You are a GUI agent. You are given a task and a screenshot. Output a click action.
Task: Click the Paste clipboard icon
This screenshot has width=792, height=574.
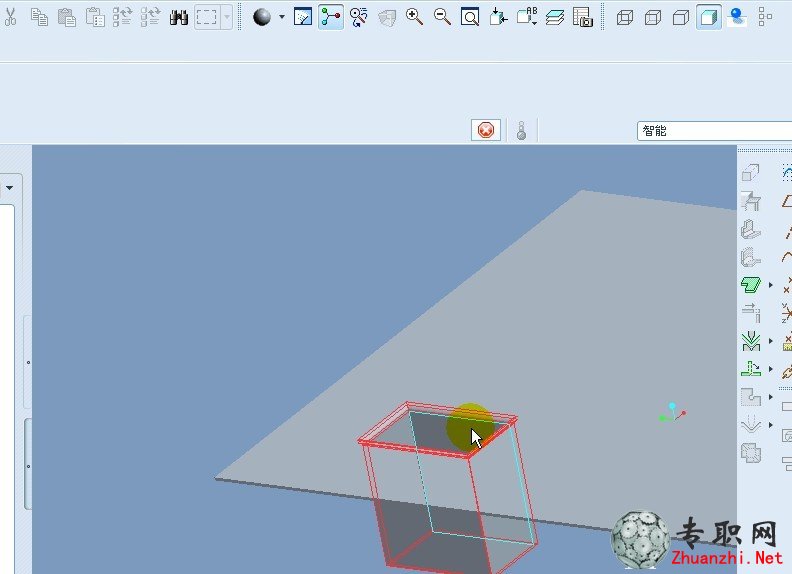click(67, 17)
